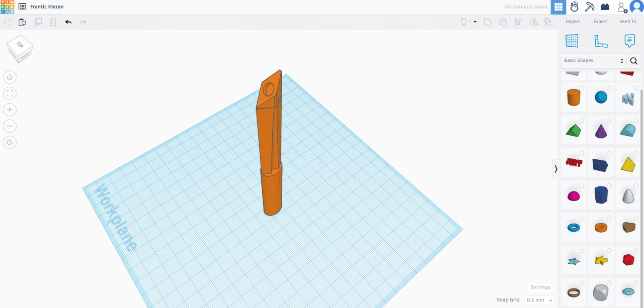
Task: Click the Import button
Action: pyautogui.click(x=573, y=22)
